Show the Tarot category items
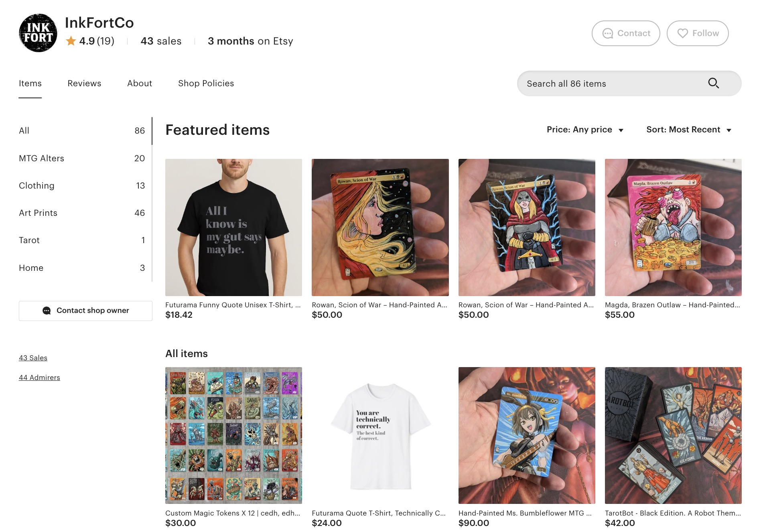This screenshot has width=763, height=532. pyautogui.click(x=29, y=240)
